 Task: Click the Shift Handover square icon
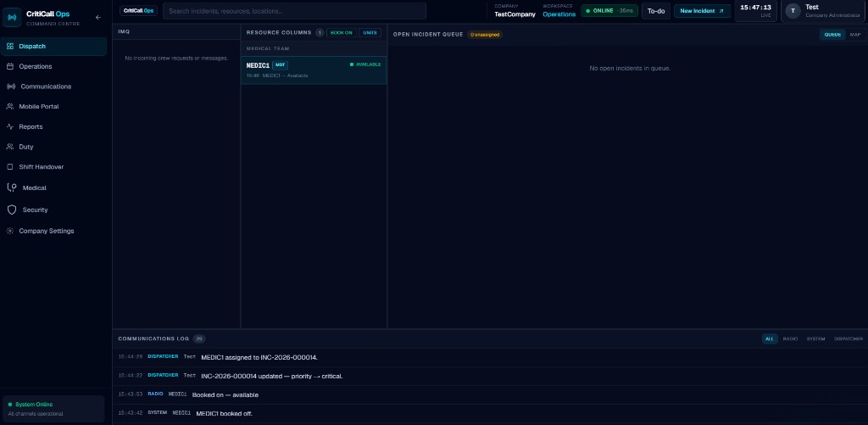pos(10,167)
